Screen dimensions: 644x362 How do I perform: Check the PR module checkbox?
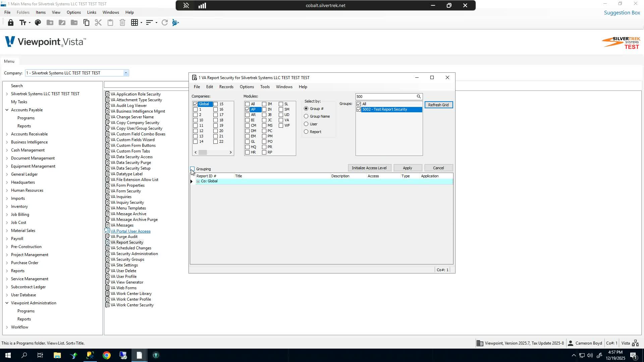(264, 147)
